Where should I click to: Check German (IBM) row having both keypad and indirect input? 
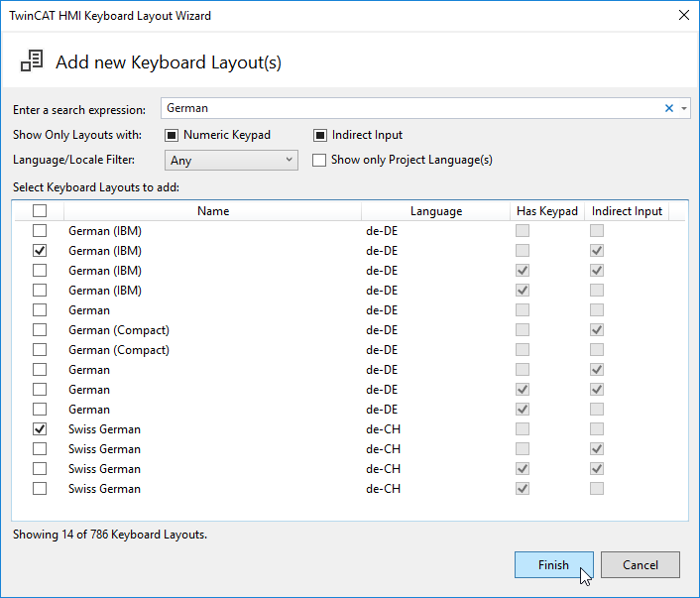pos(40,270)
